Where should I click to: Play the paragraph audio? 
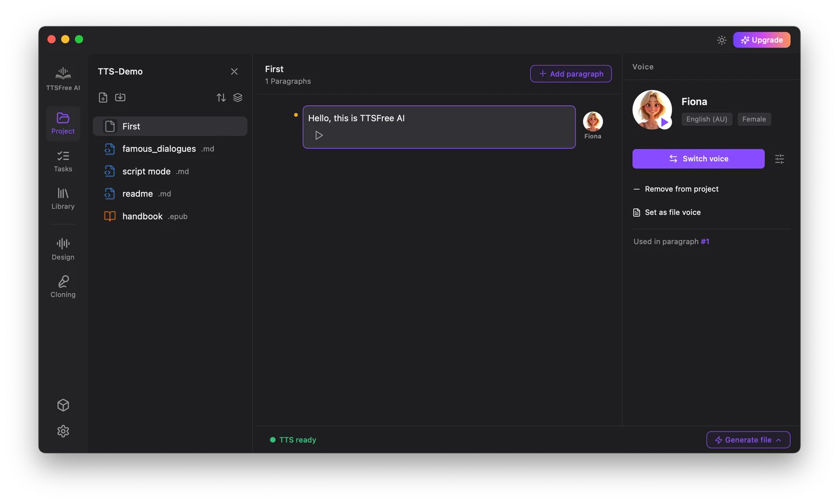tap(319, 135)
